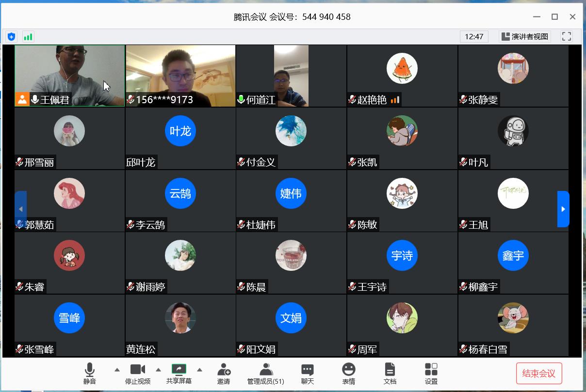Click muted microphone icon beside 李云鹄
586x392 pixels.
pos(130,225)
